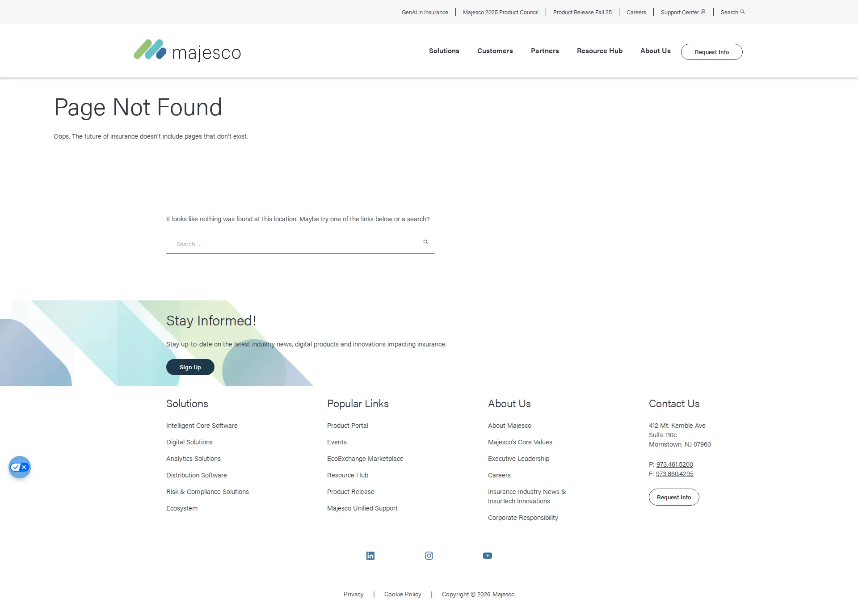Click the Stay Informed! heading

pos(211,321)
